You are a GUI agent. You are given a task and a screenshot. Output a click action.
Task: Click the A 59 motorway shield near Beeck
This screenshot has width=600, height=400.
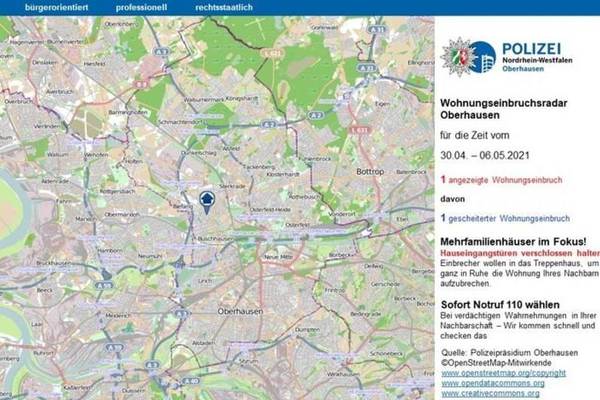point(104,285)
